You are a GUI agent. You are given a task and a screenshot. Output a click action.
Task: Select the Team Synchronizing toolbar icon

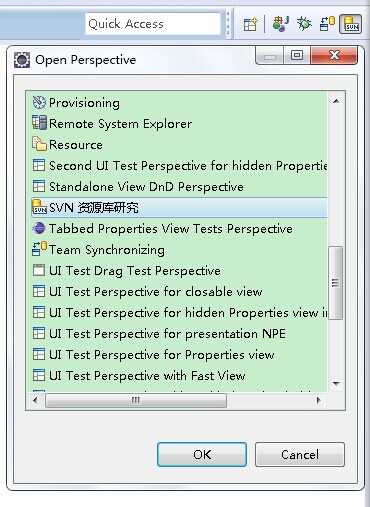pos(327,24)
